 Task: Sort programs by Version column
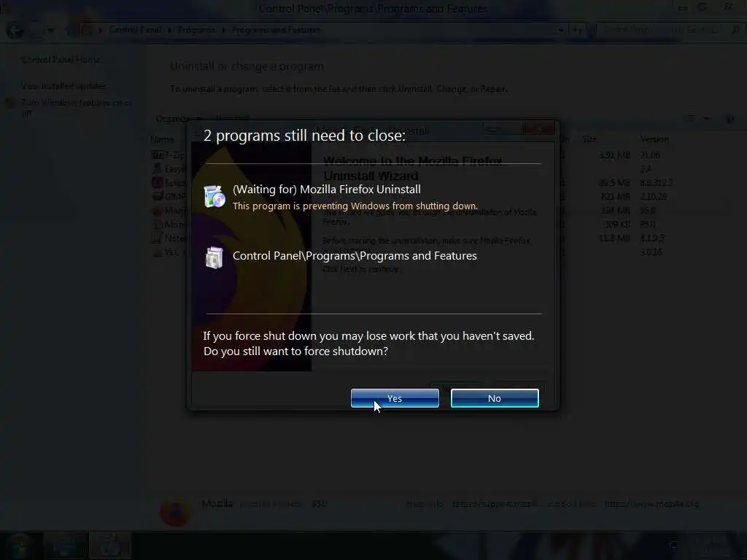(x=654, y=139)
